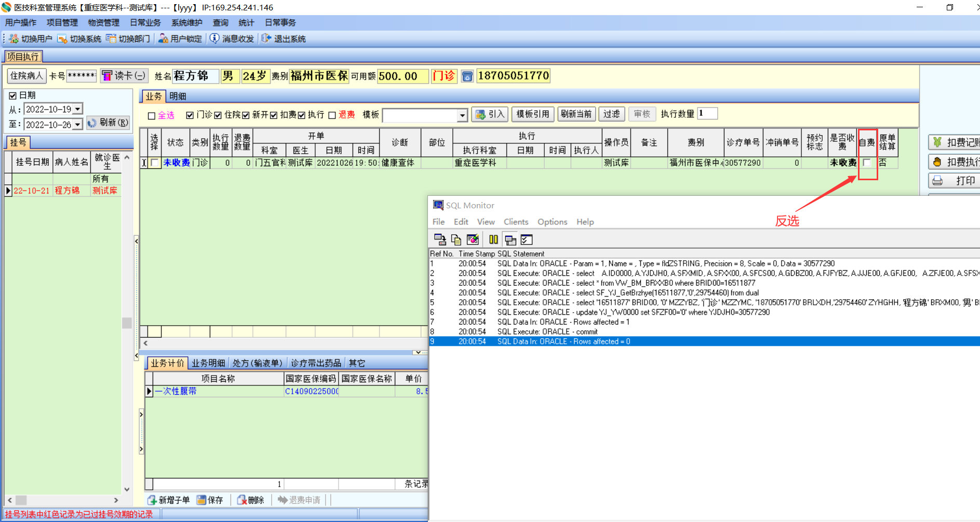Open the 系统维护 menu
The width and height of the screenshot is (980, 522).
pyautogui.click(x=187, y=23)
